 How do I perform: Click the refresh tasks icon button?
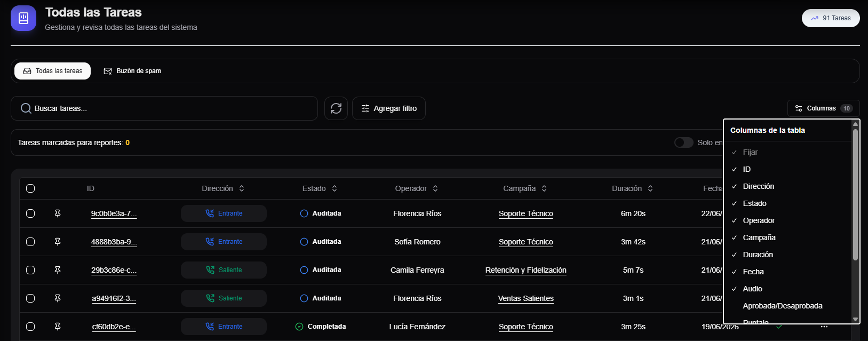pyautogui.click(x=336, y=108)
